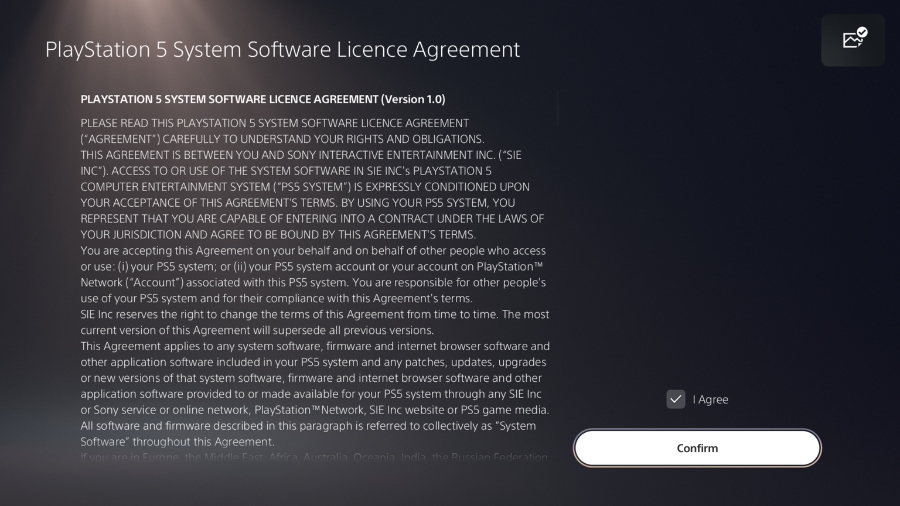This screenshot has height=506, width=900.
Task: Click the scrollbar beside the agreement text
Action: [557, 109]
